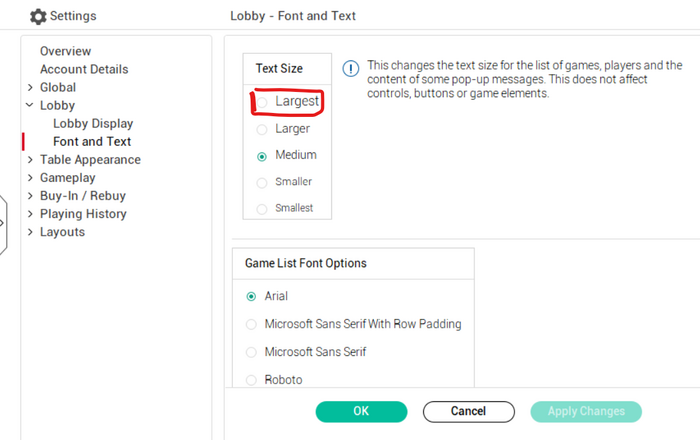Image resolution: width=700 pixels, height=440 pixels.
Task: Collapse the Lobby tree section
Action: [x=30, y=106]
